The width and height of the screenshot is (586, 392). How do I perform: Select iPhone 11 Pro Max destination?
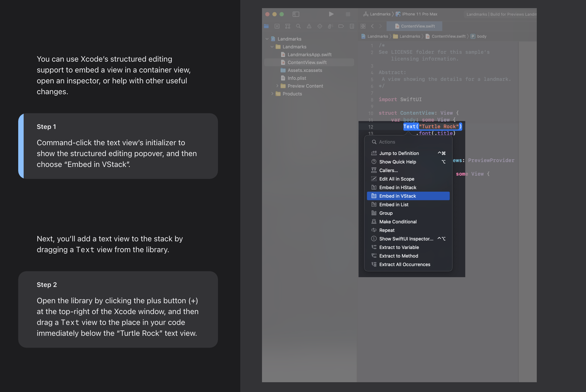tap(419, 14)
